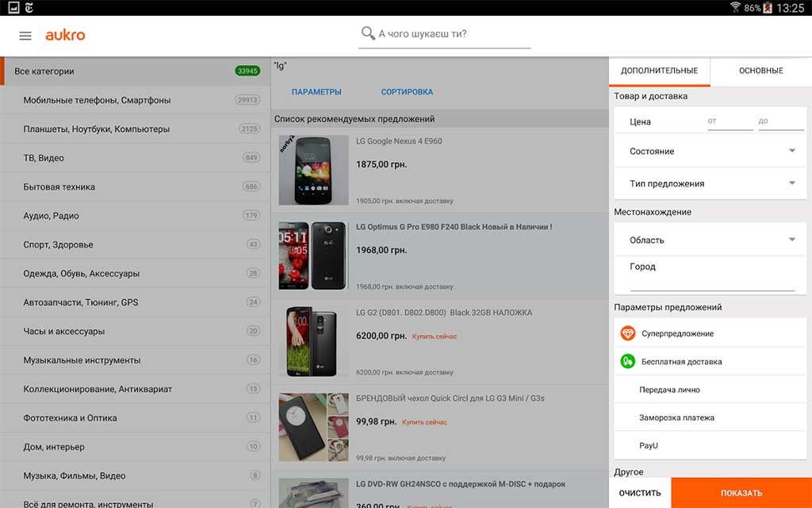Open the hamburger menu

pos(25,36)
